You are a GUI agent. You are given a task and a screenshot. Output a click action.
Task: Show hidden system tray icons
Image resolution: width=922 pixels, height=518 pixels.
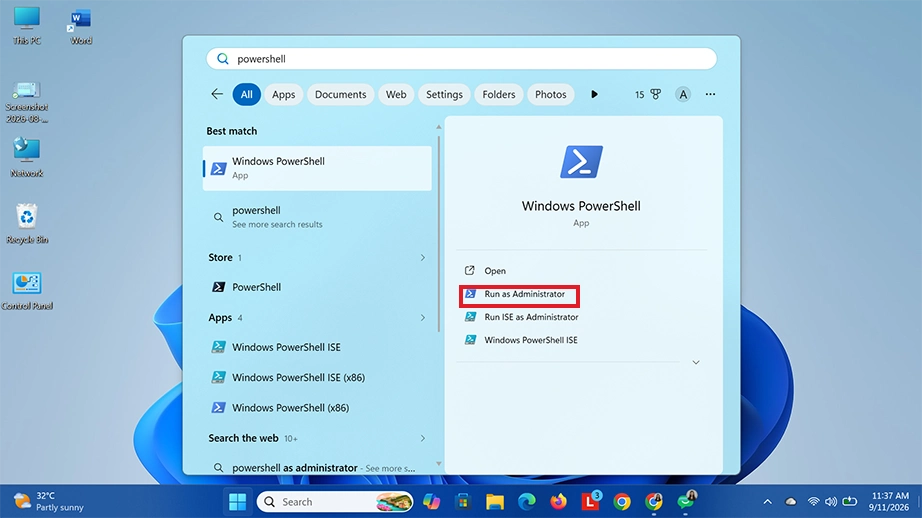pos(767,502)
